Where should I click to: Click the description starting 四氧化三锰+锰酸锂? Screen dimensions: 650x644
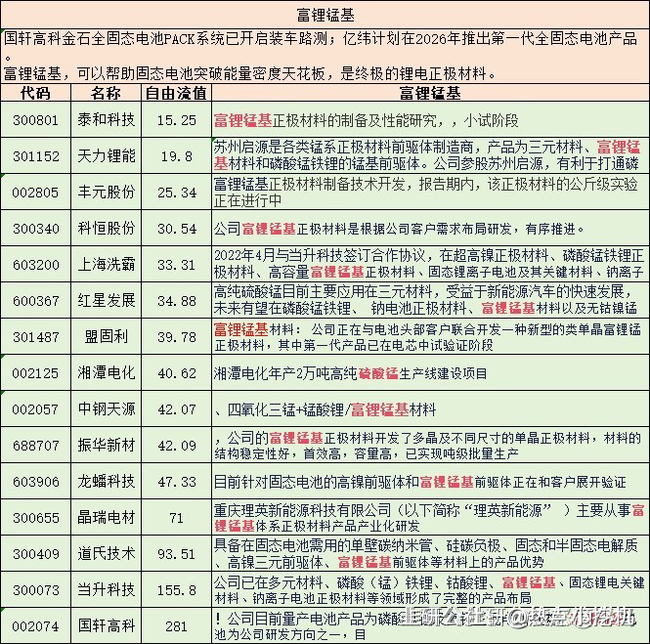pyautogui.click(x=430, y=409)
